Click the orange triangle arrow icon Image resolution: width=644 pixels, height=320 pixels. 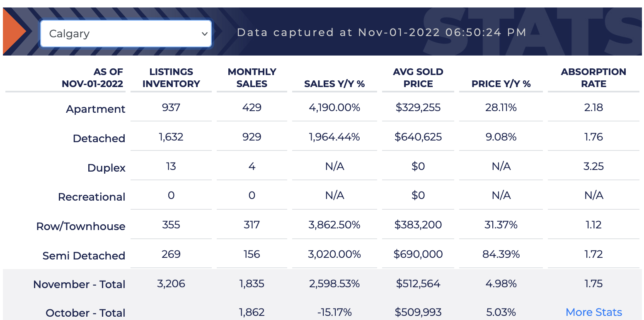click(x=14, y=32)
